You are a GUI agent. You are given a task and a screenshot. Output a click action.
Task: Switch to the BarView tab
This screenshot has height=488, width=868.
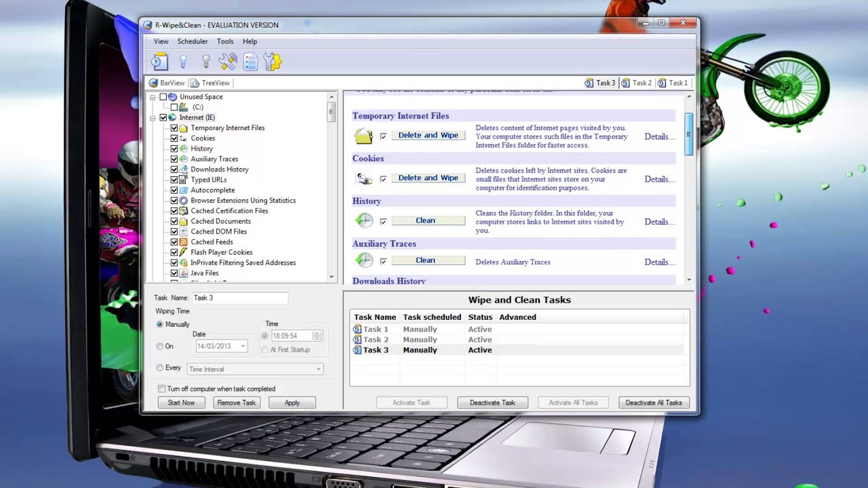167,83
